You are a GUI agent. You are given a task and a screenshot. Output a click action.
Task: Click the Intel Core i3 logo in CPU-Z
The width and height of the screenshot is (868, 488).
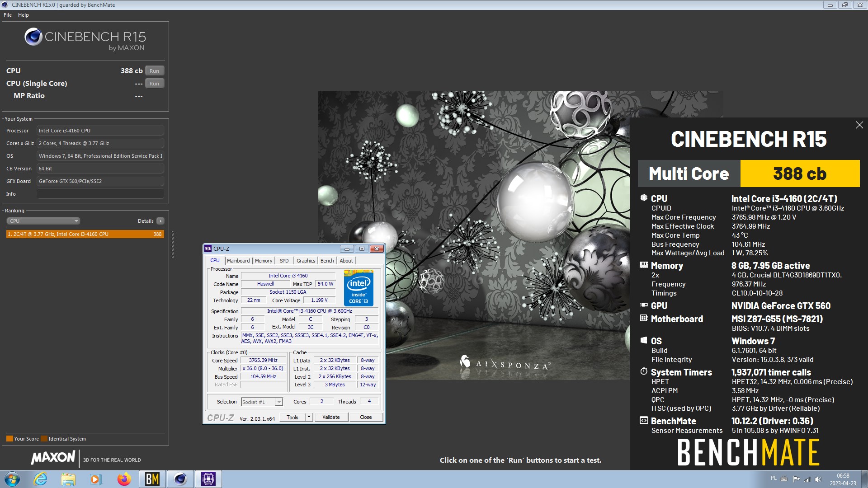click(x=359, y=288)
